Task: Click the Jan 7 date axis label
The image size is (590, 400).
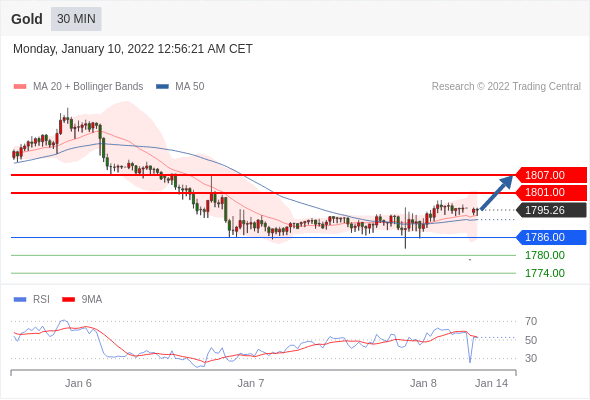Action: tap(251, 383)
